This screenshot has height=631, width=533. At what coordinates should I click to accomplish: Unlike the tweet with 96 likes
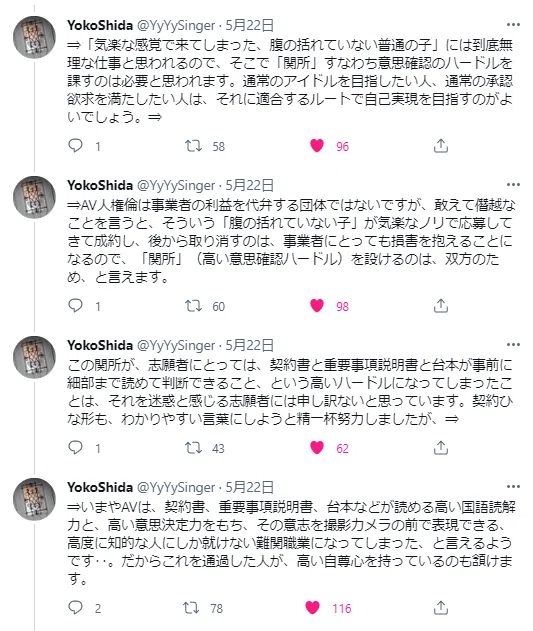coord(317,145)
